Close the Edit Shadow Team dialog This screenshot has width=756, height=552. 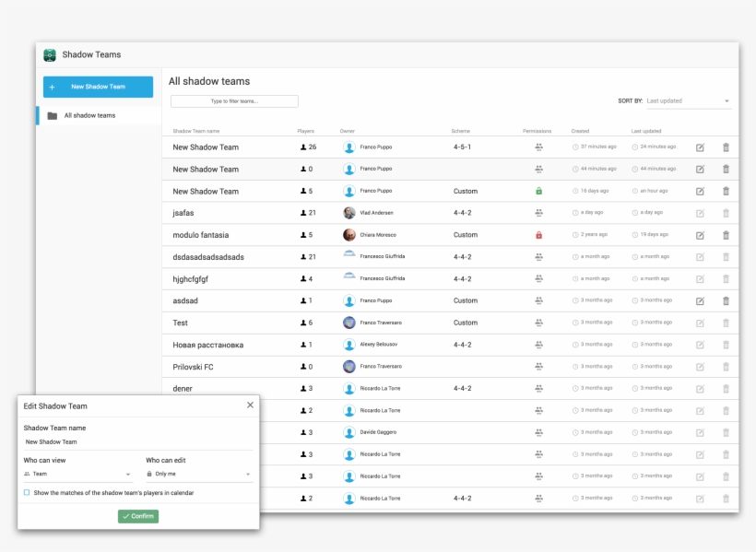click(250, 405)
